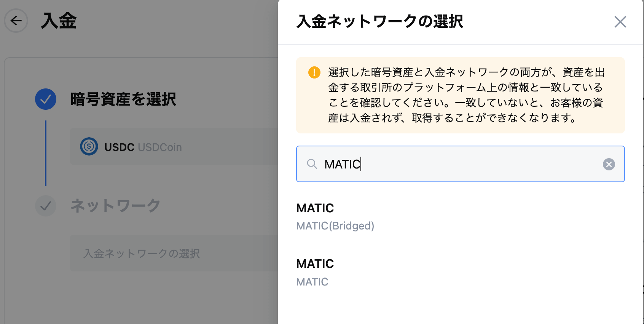Click the blue vertical step progress line

tap(46, 153)
